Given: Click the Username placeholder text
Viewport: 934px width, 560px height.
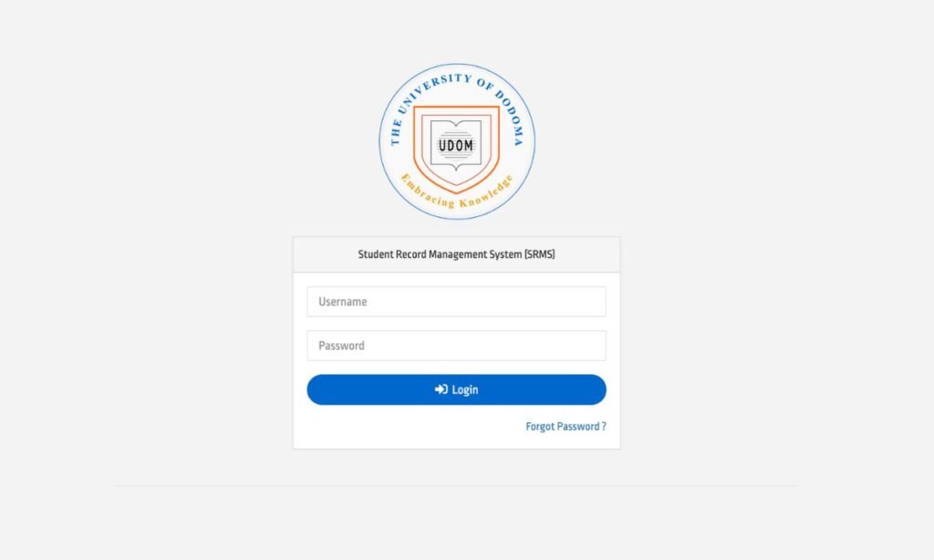Looking at the screenshot, I should [343, 302].
